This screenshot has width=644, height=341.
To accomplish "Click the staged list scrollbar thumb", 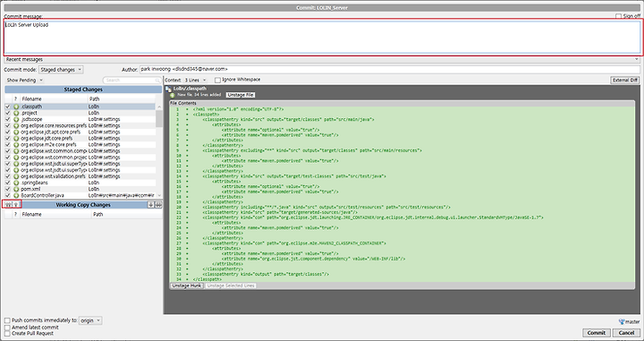I will pos(159,119).
